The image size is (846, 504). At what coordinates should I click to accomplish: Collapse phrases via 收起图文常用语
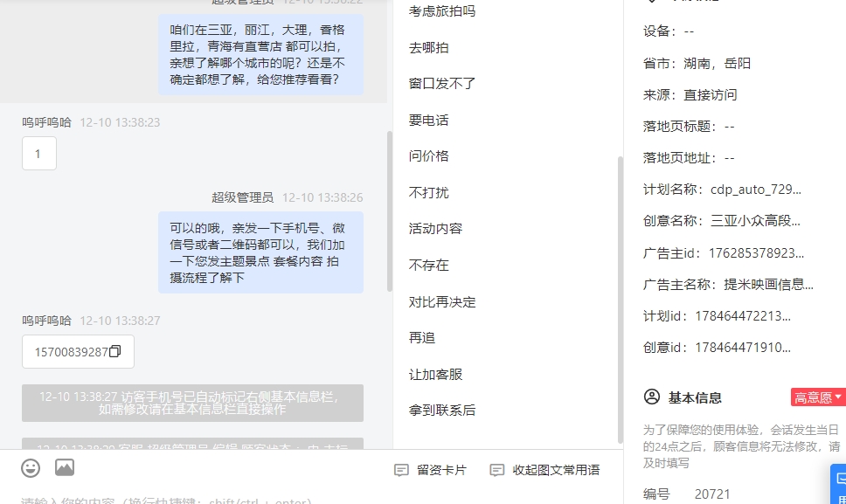click(x=545, y=470)
